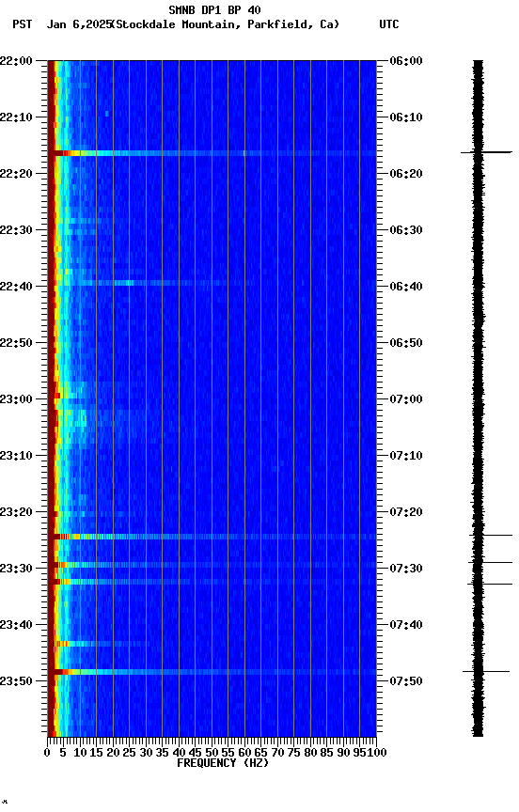Click the "PST" timezone label
This screenshot has height=812, width=519.
(23, 24)
